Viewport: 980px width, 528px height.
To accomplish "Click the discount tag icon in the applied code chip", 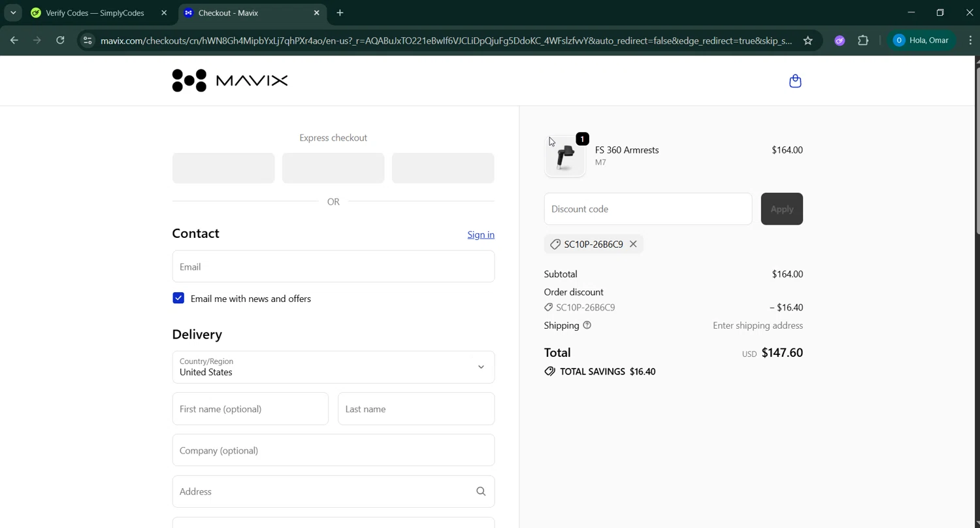I will pyautogui.click(x=555, y=244).
